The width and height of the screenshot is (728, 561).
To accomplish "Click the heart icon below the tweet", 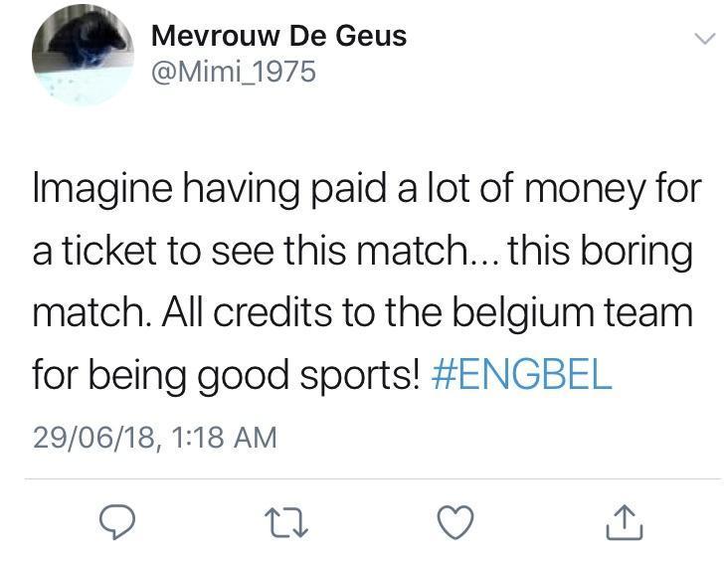I will (x=455, y=522).
